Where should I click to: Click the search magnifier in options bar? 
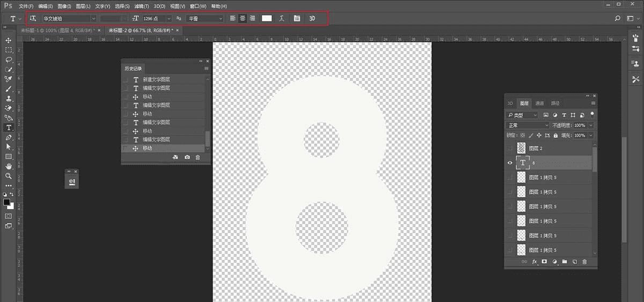(618, 18)
